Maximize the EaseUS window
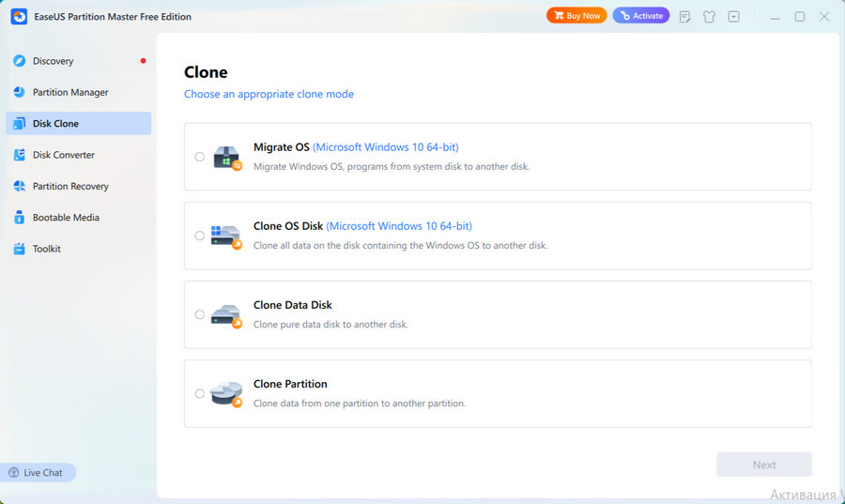 800,17
